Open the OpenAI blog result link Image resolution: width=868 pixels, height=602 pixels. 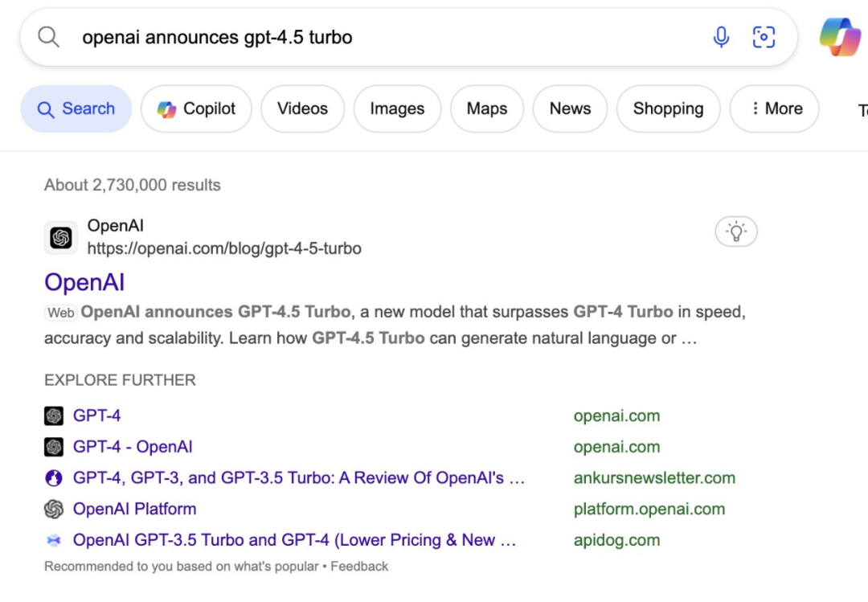[84, 282]
